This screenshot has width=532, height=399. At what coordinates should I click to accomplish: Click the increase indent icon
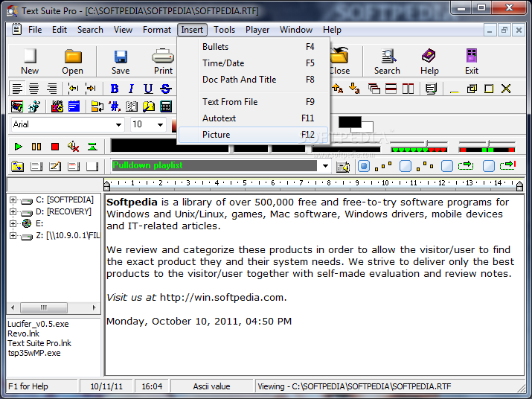click(x=91, y=89)
